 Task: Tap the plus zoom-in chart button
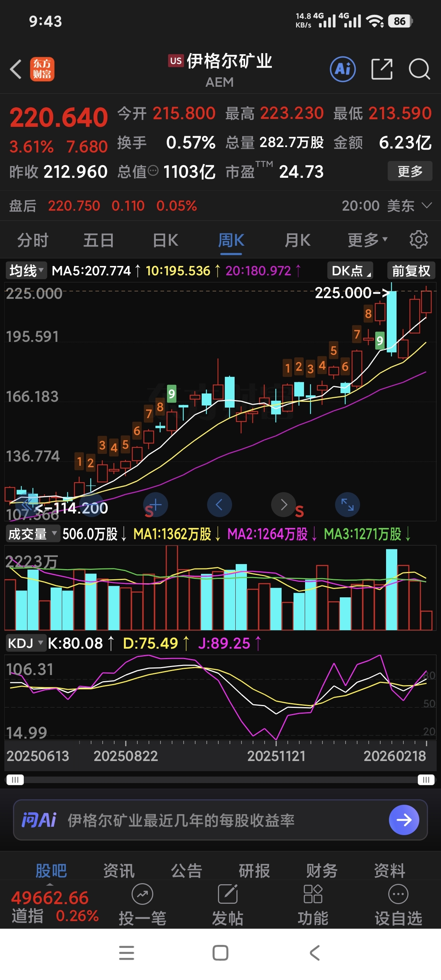pos(156,505)
